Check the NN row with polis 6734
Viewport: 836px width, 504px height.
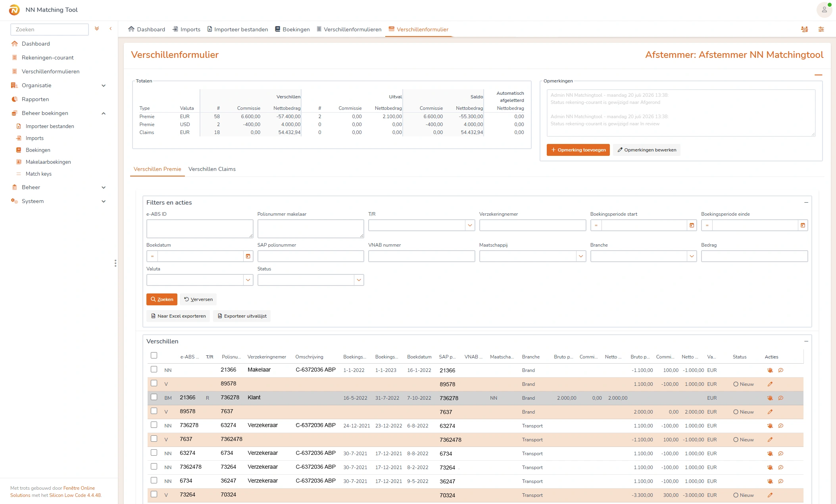coord(154,452)
